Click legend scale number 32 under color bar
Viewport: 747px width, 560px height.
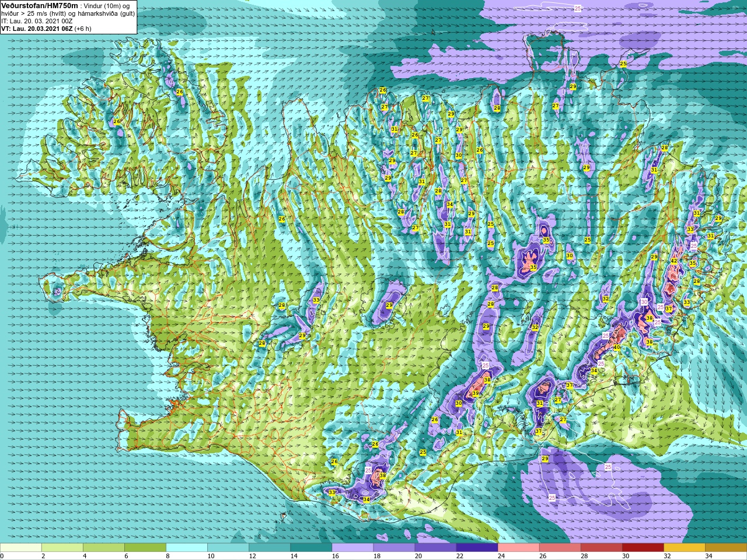pos(666,556)
